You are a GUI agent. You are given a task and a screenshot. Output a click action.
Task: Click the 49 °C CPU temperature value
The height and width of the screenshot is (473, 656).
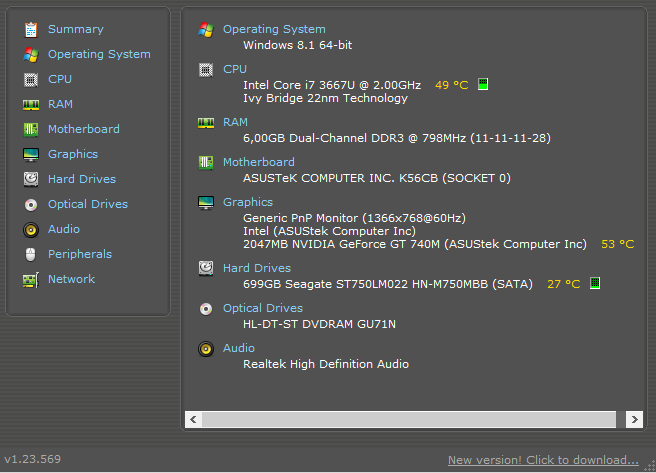pos(451,85)
